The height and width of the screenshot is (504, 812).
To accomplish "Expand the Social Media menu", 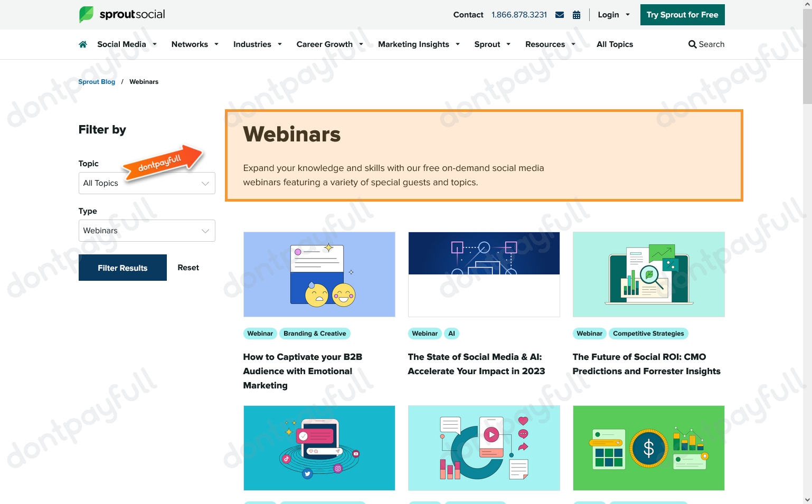I will point(127,44).
